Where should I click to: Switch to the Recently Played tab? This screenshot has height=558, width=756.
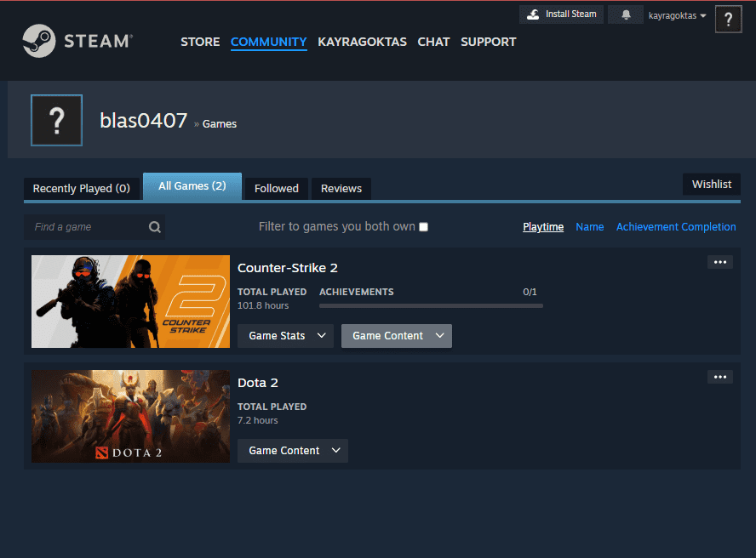point(82,188)
